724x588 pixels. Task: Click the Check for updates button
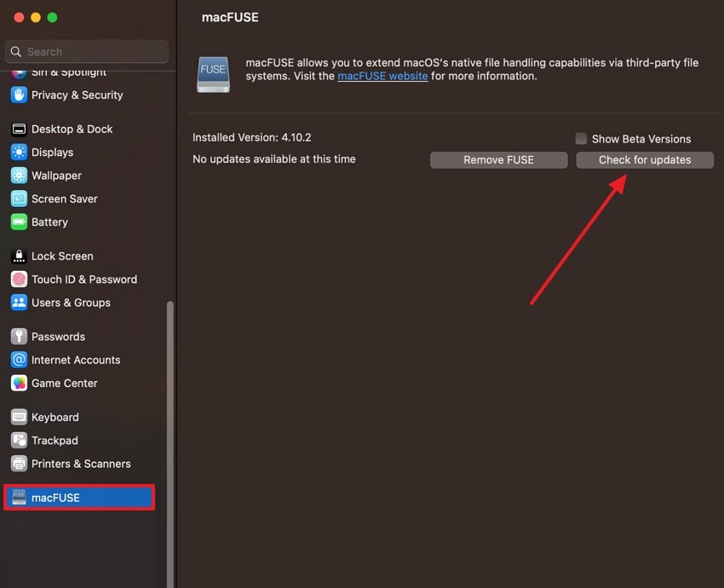pos(645,160)
